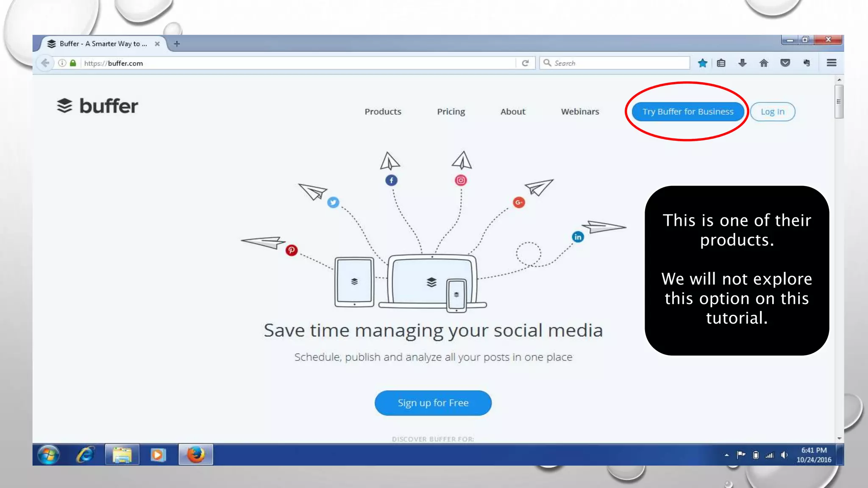The image size is (868, 488).
Task: Click the scrollbar down arrow
Action: [x=839, y=438]
